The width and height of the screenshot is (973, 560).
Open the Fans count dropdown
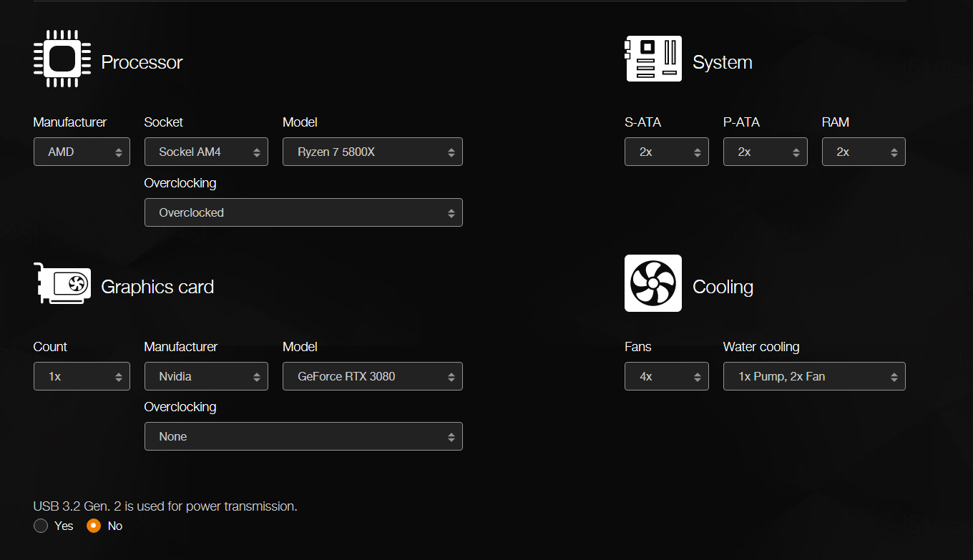(x=667, y=376)
